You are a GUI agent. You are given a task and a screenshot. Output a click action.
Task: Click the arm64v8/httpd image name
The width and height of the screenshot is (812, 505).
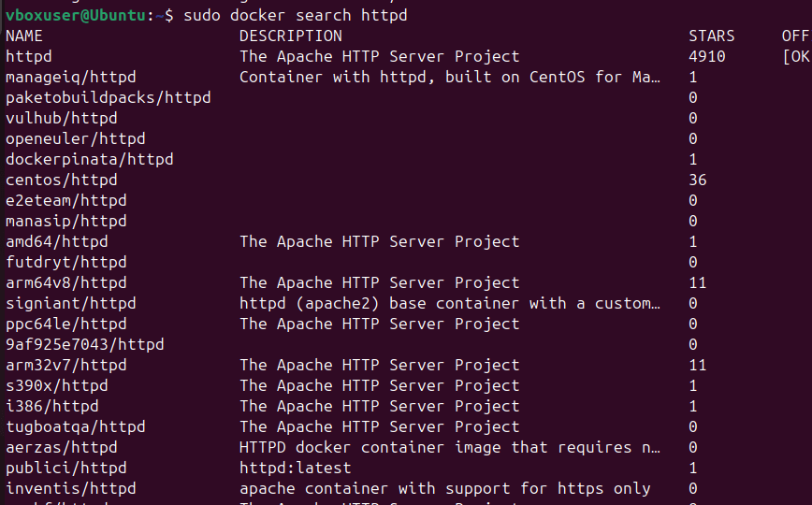[x=66, y=282]
